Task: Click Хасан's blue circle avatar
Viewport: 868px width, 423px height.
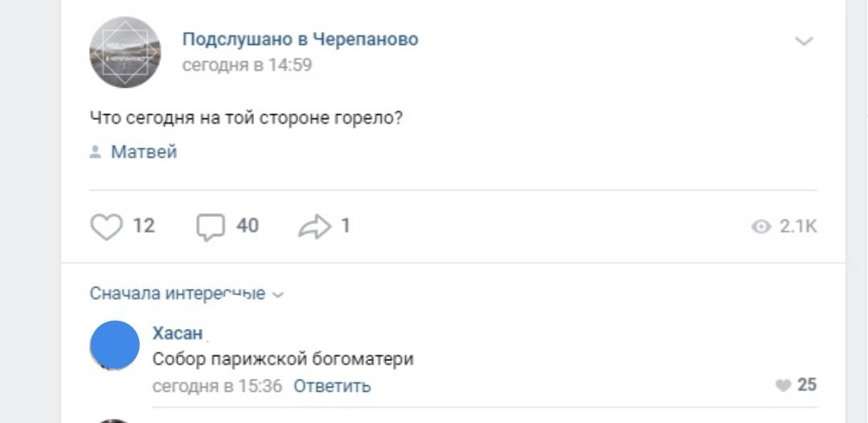Action: coord(115,345)
